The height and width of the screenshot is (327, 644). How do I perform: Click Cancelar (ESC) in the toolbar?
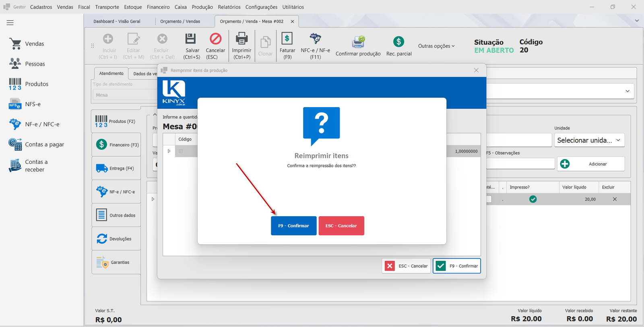pyautogui.click(x=215, y=46)
